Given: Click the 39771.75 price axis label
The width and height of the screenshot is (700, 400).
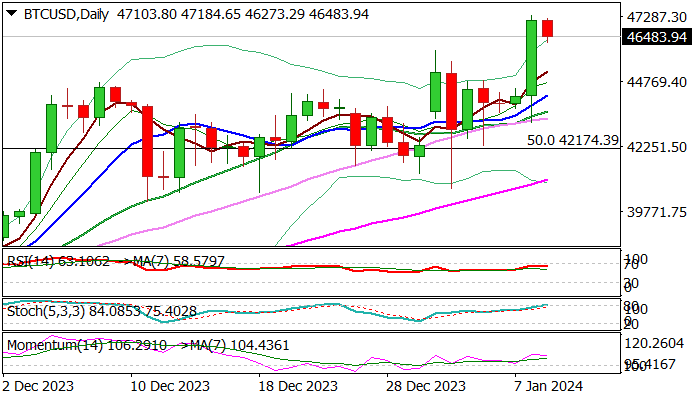Looking at the screenshot, I should coord(656,212).
